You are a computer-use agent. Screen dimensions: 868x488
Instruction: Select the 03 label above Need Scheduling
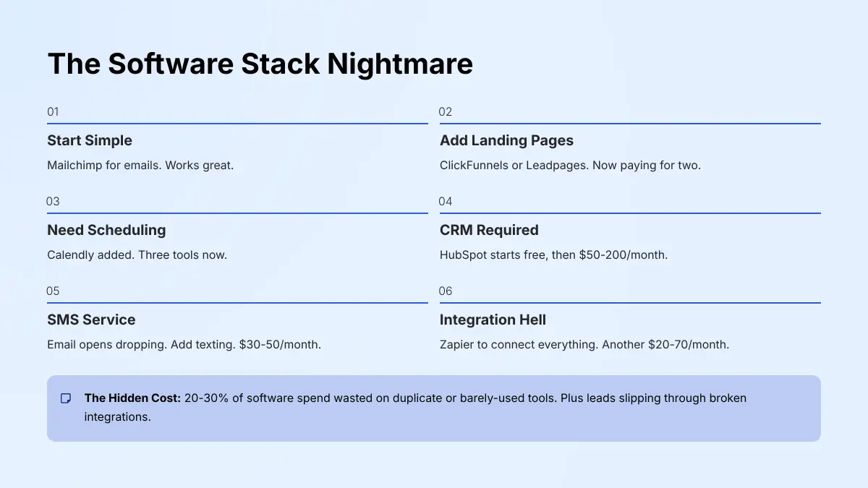pos(53,201)
